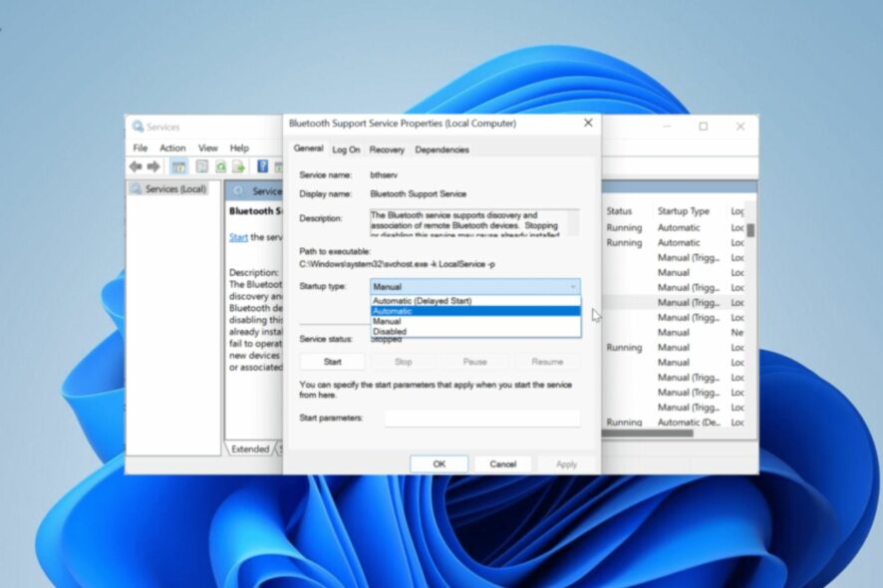Sort by the Startup Type column header
Viewport: 883px width, 588px height.
point(683,211)
